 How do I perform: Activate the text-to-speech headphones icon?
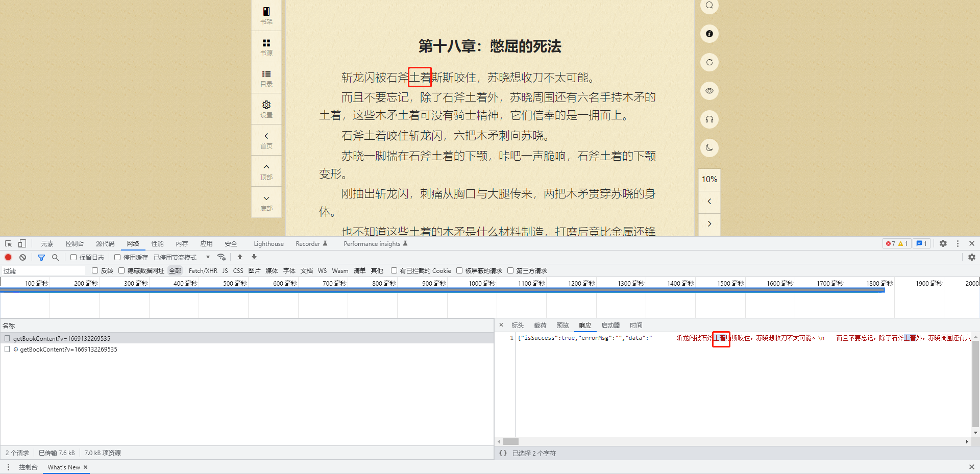[709, 119]
